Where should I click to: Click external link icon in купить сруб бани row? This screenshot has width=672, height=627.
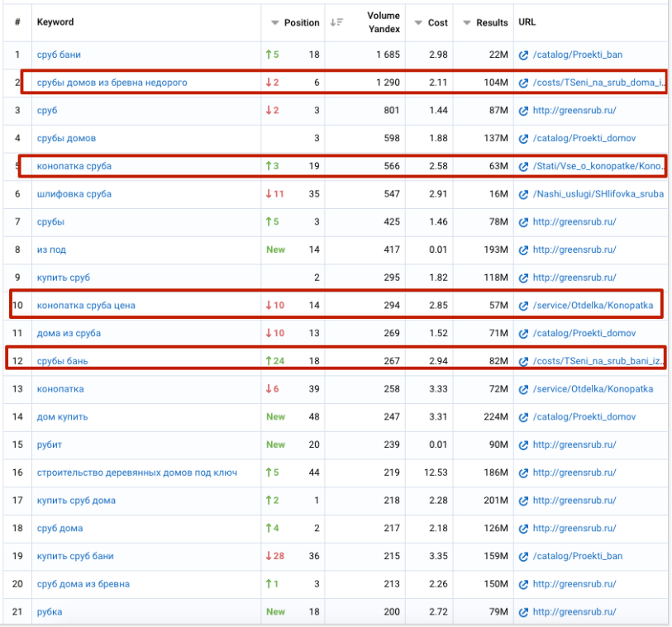tap(523, 556)
